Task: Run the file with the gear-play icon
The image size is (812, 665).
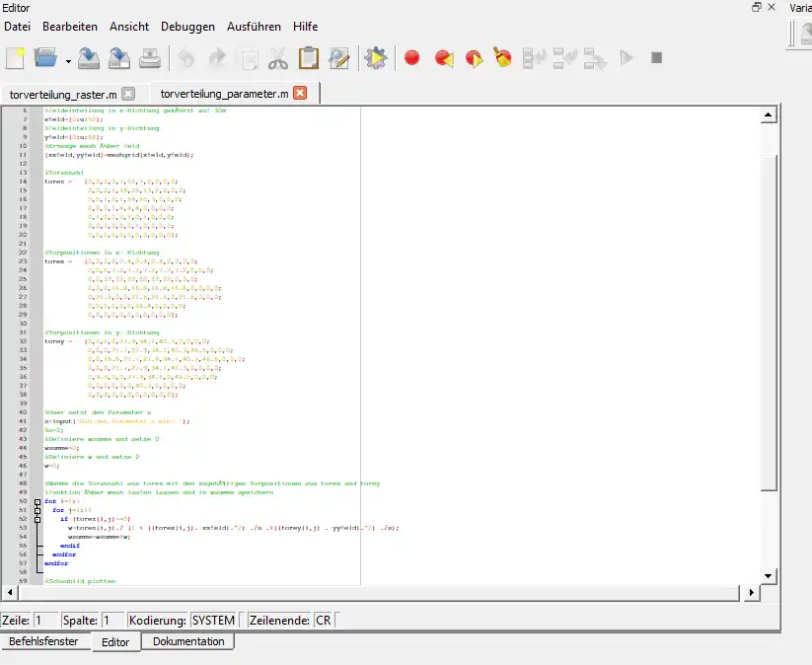Action: point(376,58)
